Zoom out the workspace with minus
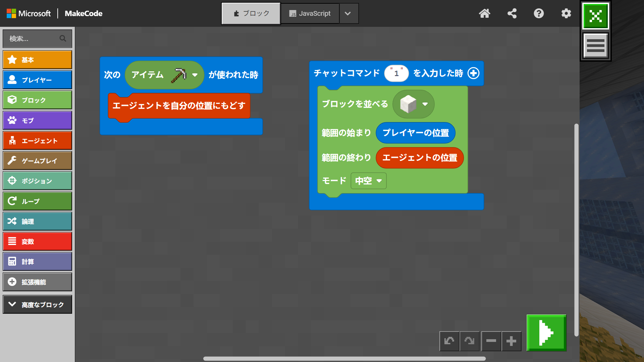 pyautogui.click(x=491, y=341)
